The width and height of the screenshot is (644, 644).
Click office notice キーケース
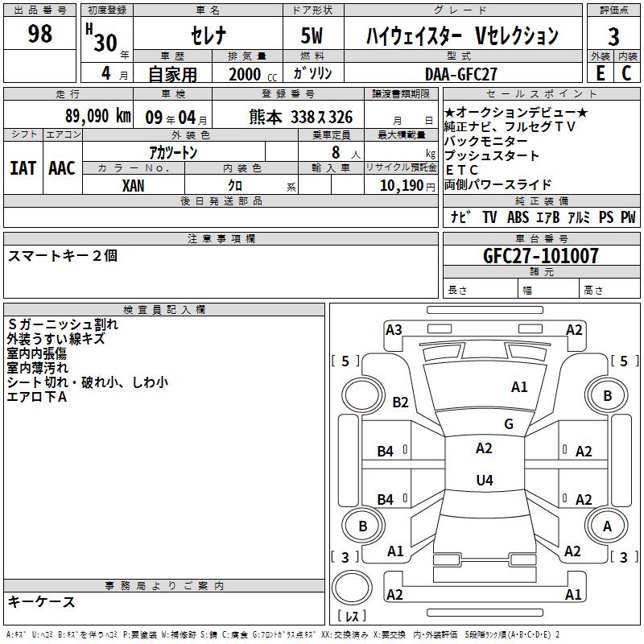click(x=41, y=601)
